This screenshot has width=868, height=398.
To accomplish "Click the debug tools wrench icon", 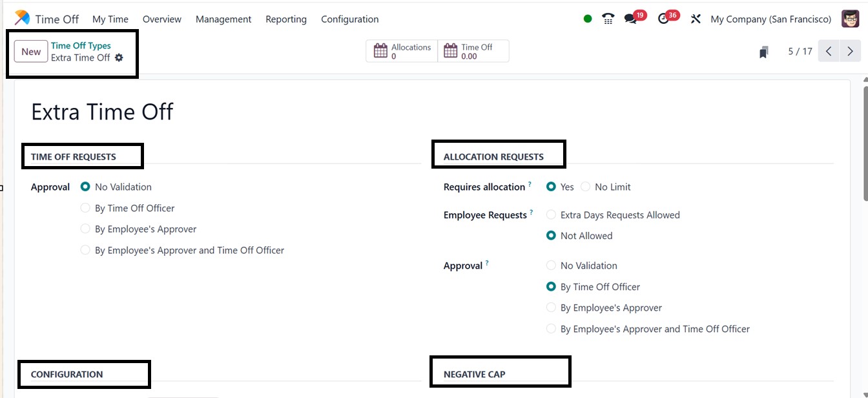I will (696, 19).
